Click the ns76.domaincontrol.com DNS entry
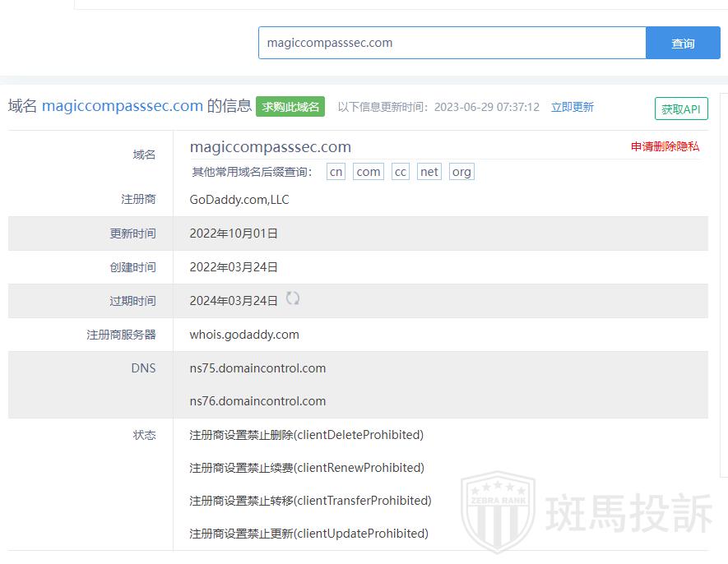Viewport: 728px width, 564px height. coord(257,401)
